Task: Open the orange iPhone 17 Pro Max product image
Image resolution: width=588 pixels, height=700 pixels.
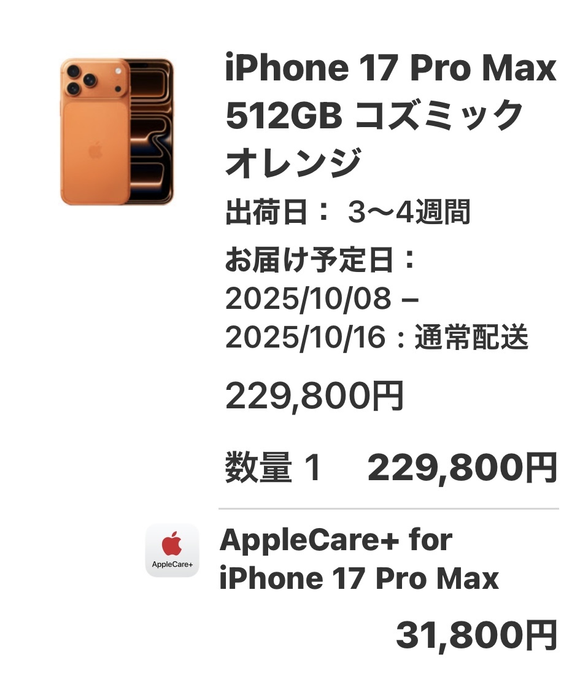Action: [117, 131]
